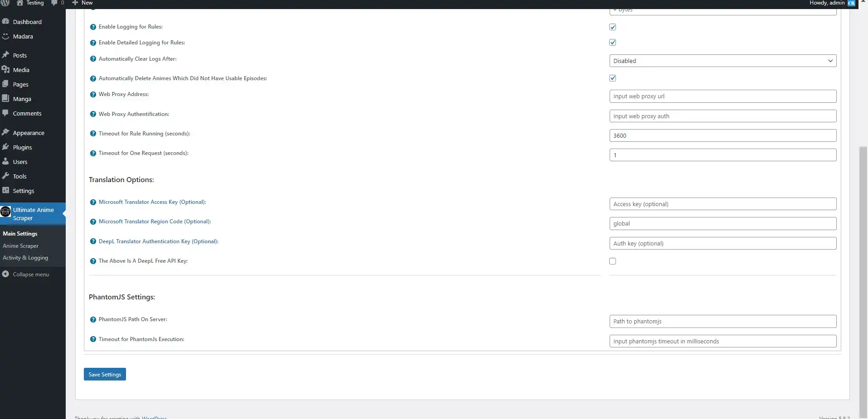This screenshot has height=419, width=868.
Task: Click the New content plus icon
Action: [75, 3]
